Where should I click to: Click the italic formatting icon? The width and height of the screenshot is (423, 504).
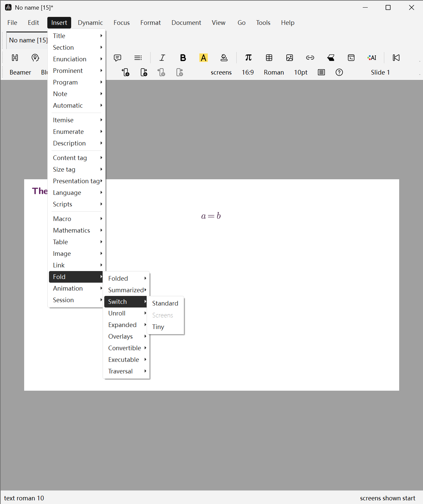pos(162,58)
